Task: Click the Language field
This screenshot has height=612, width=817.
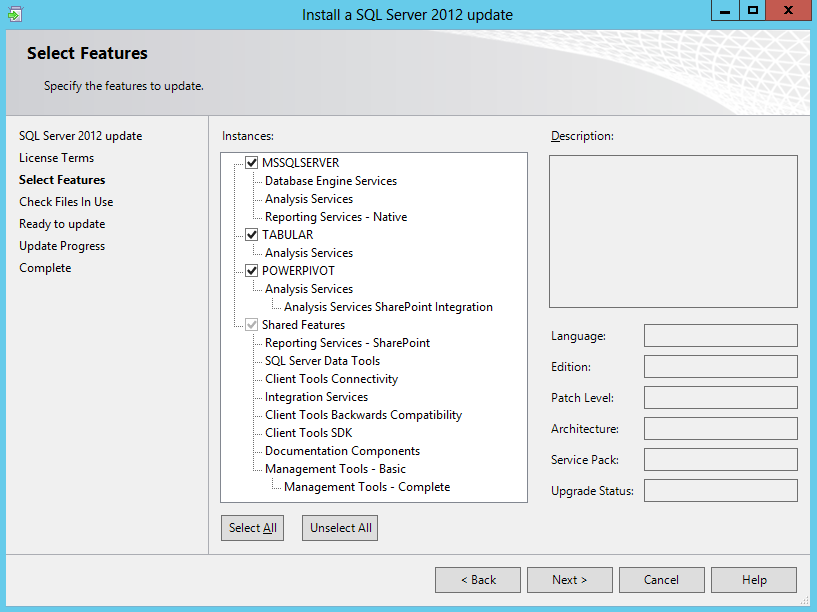Action: 721,335
